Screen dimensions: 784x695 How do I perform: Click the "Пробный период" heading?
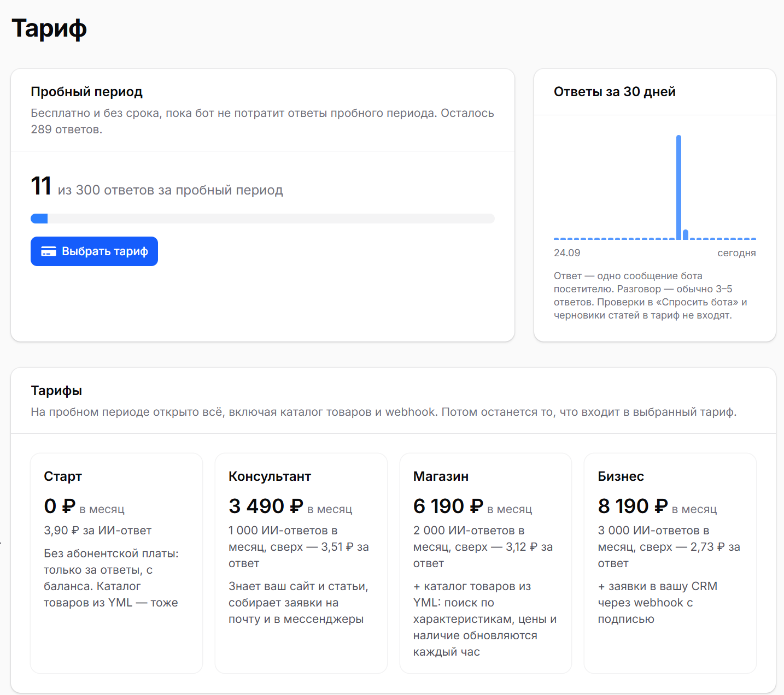86,92
